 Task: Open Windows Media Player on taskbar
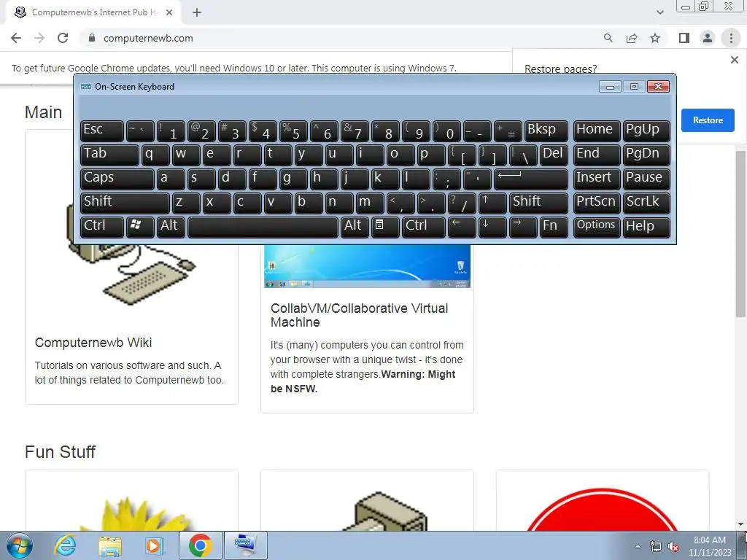click(x=155, y=545)
